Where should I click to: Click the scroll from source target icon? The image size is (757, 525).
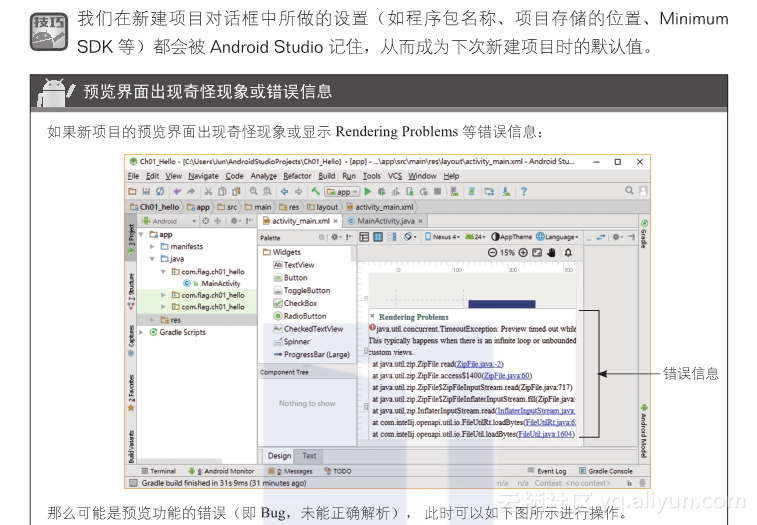205,221
